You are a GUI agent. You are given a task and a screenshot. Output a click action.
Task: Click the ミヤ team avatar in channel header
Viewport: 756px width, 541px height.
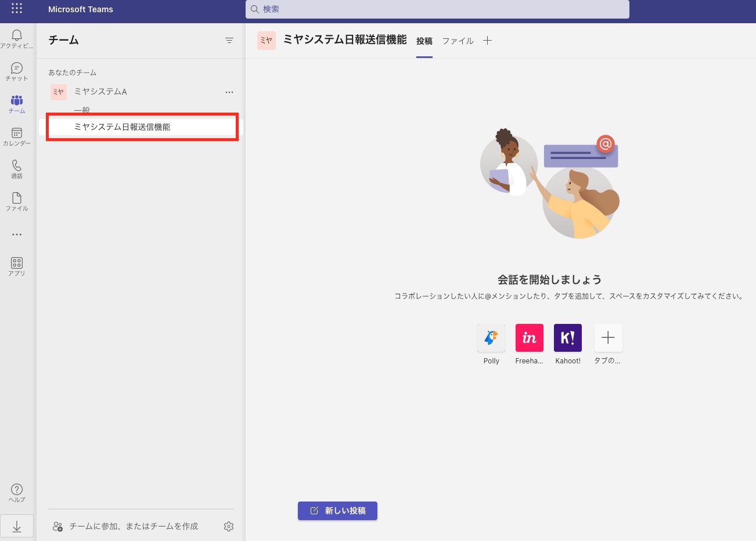[266, 40]
